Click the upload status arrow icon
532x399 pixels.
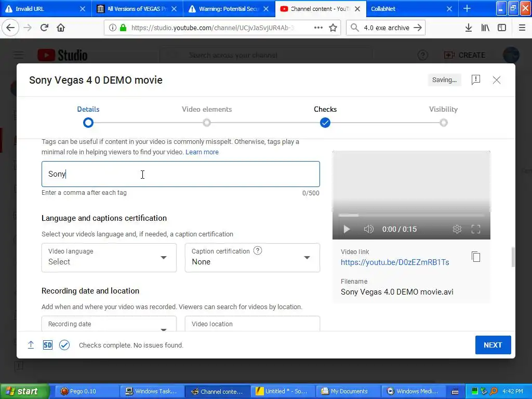click(x=31, y=345)
